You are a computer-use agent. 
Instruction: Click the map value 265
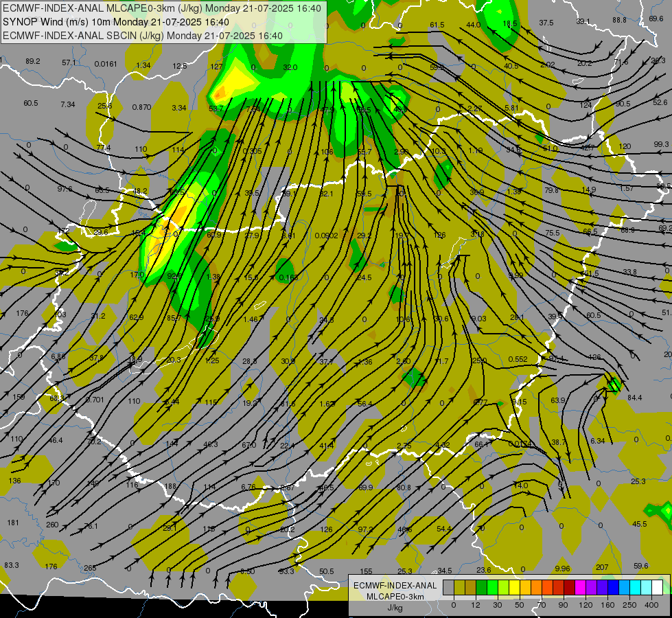coord(90,568)
